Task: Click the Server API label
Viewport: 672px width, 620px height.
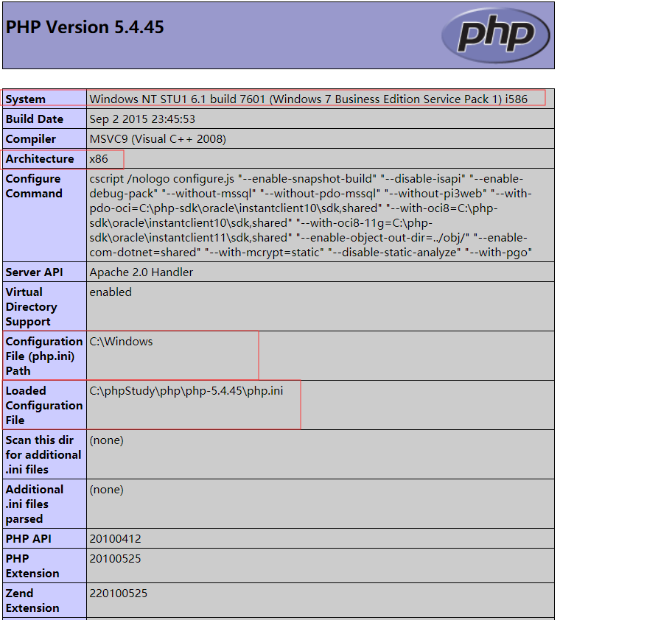Action: (35, 272)
